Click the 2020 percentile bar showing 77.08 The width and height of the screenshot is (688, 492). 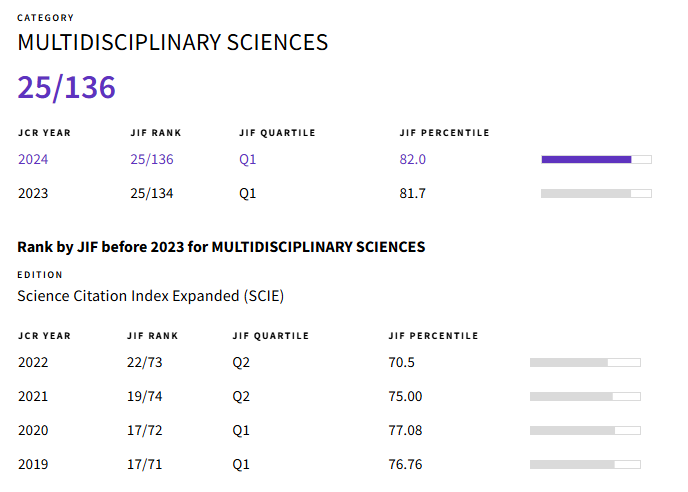coord(585,430)
